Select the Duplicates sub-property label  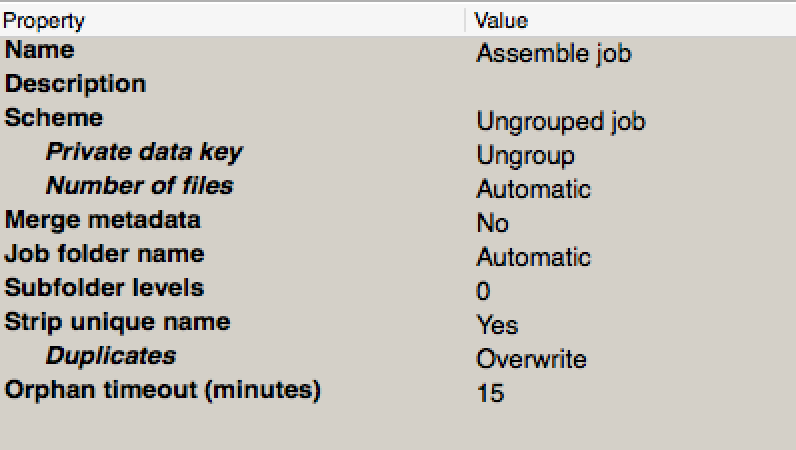110,356
